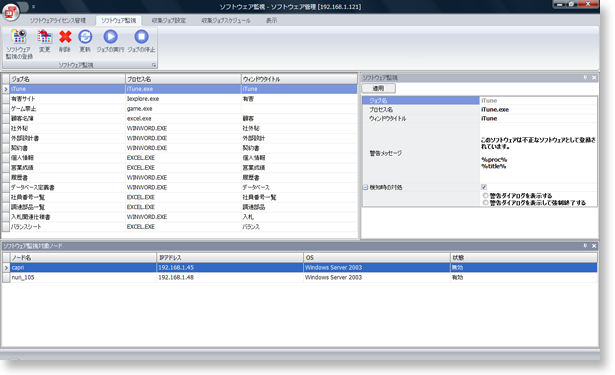The height and width of the screenshot is (375, 615).
Task: Open the 収集ジョブスケジュール tab
Action: click(226, 20)
